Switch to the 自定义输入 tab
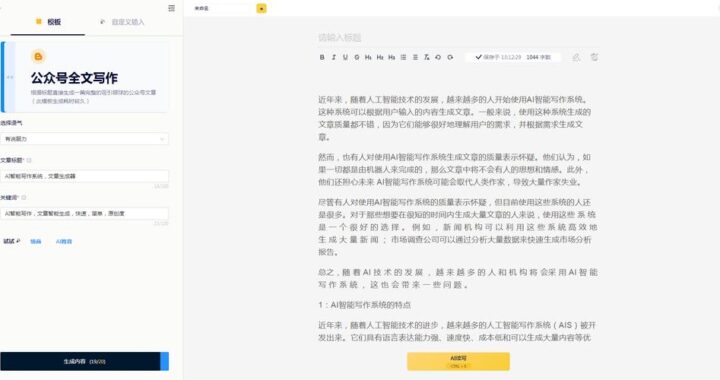The image size is (720, 380). click(122, 22)
